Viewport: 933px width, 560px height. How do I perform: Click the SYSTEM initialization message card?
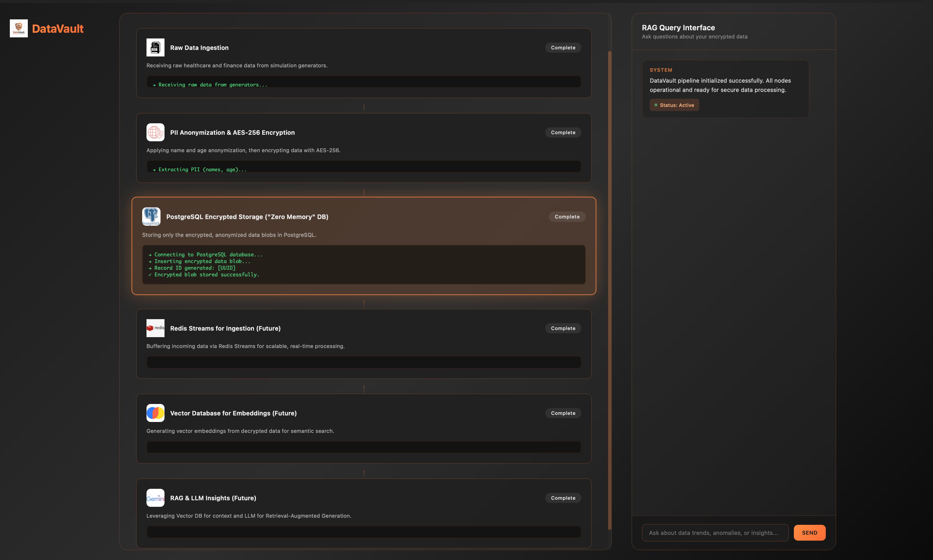pos(725,85)
